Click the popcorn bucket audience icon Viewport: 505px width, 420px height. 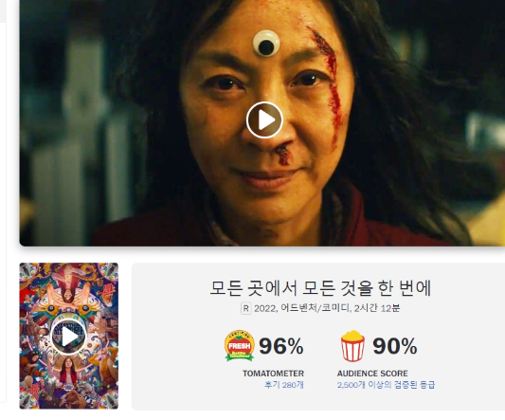(352, 346)
